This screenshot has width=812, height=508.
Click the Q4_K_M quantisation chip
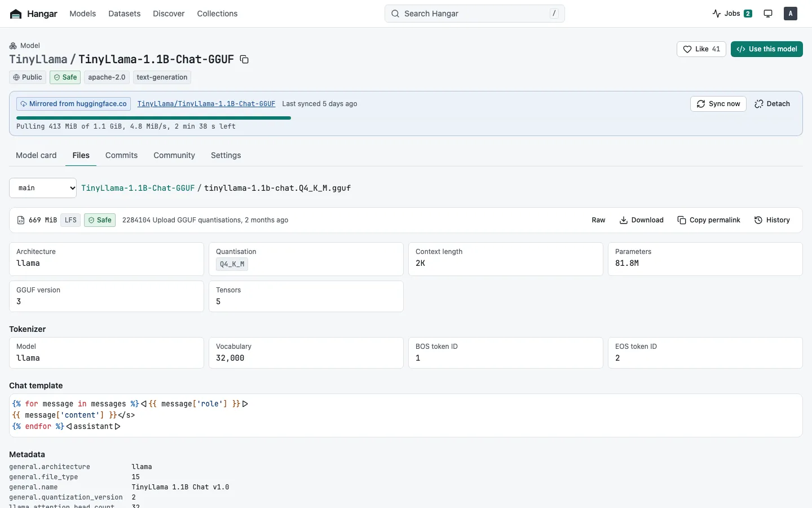point(232,264)
